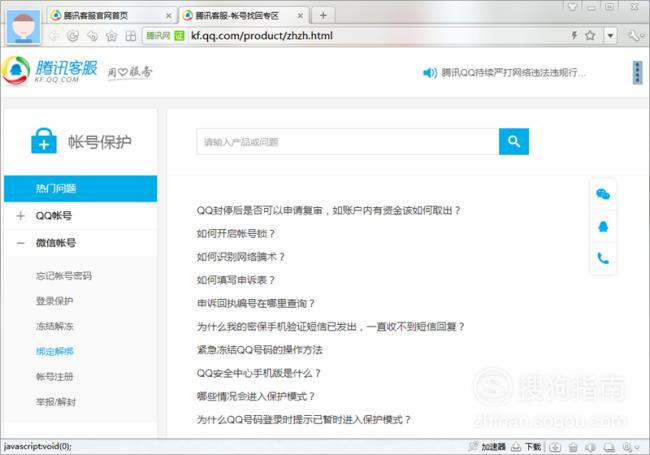The image size is (650, 455).
Task: Select 热门问题 in the sidebar
Action: [x=80, y=189]
